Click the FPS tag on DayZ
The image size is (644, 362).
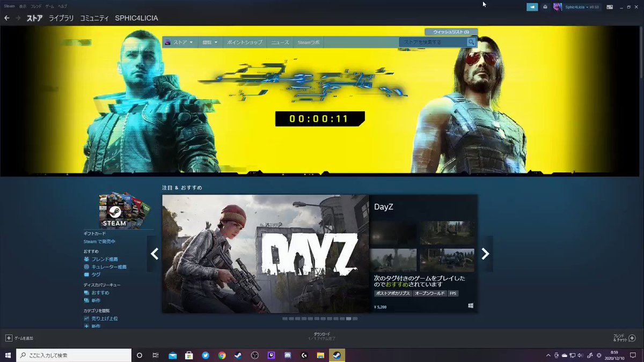click(x=453, y=293)
